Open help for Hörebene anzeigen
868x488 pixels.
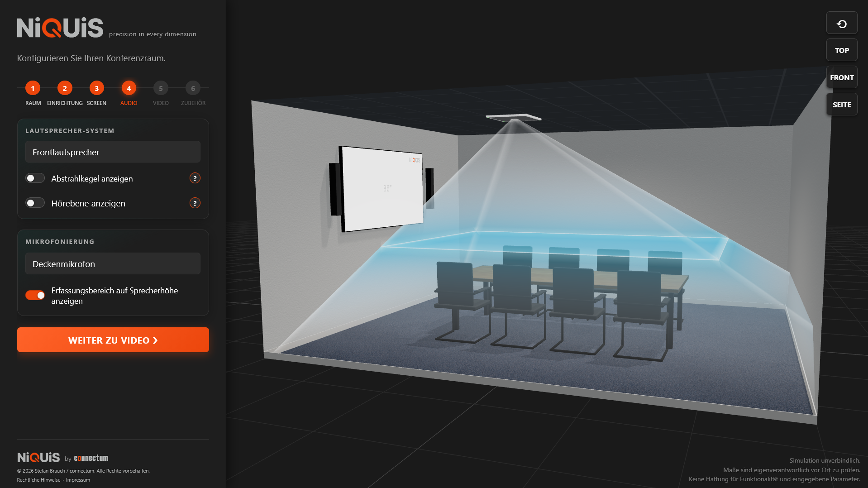tap(195, 203)
